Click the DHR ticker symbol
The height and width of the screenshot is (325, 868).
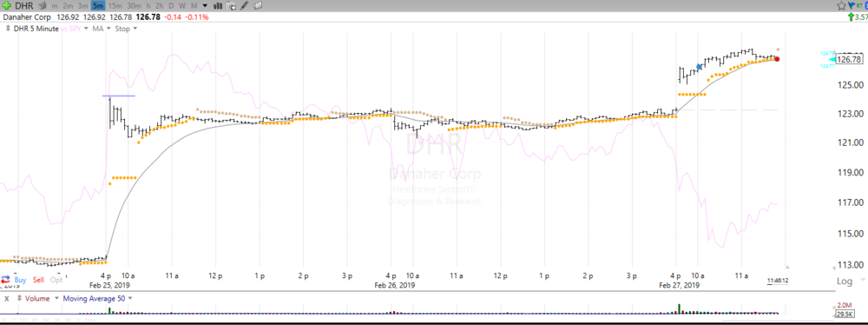pyautogui.click(x=24, y=6)
